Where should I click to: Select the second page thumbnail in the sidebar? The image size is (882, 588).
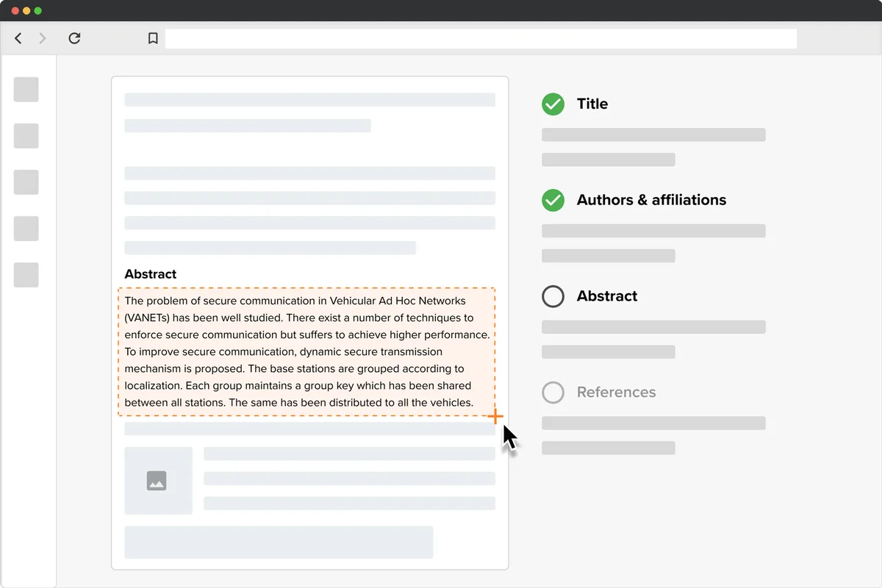[x=26, y=135]
